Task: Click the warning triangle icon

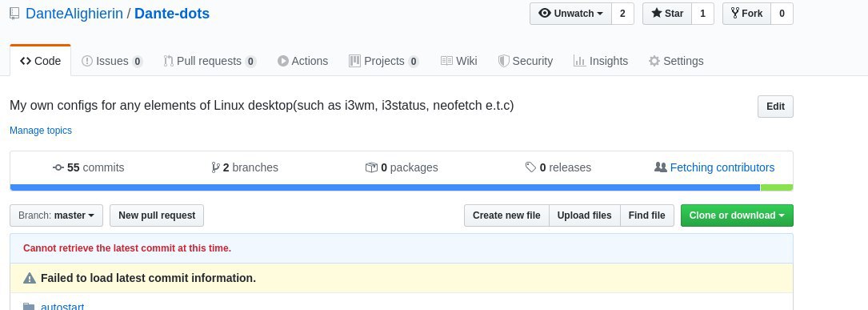Action: coord(30,279)
